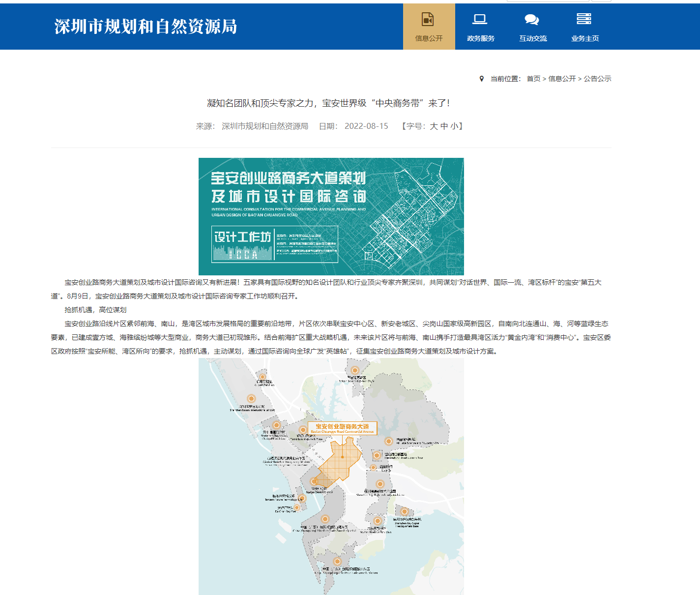Go to 首页 in the breadcrumb
This screenshot has height=595, width=700.
[x=533, y=79]
